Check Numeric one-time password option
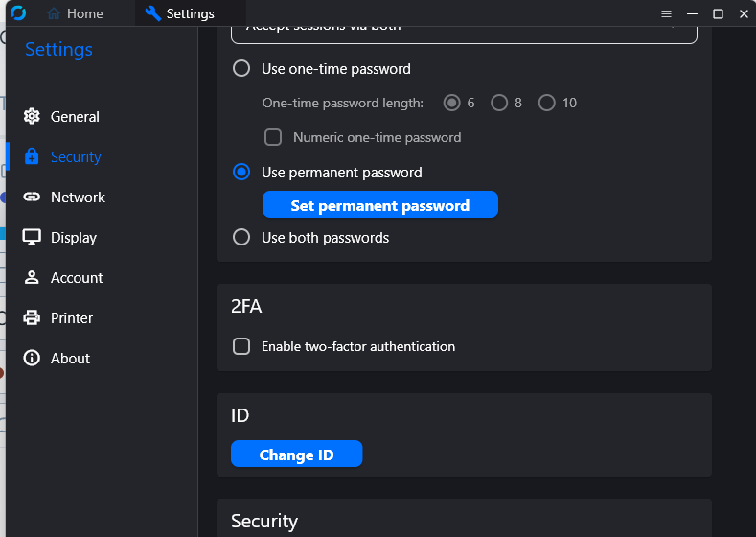This screenshot has height=537, width=756. pos(273,137)
